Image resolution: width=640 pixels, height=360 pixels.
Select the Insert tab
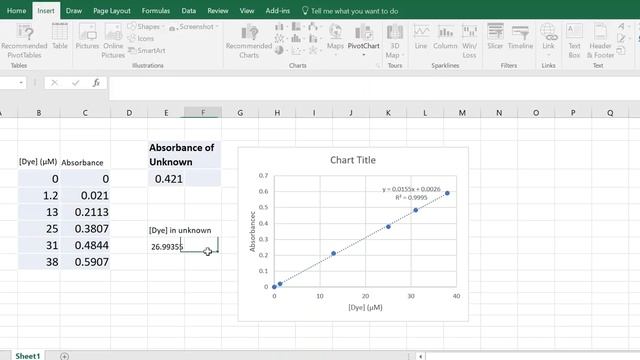coord(46,11)
